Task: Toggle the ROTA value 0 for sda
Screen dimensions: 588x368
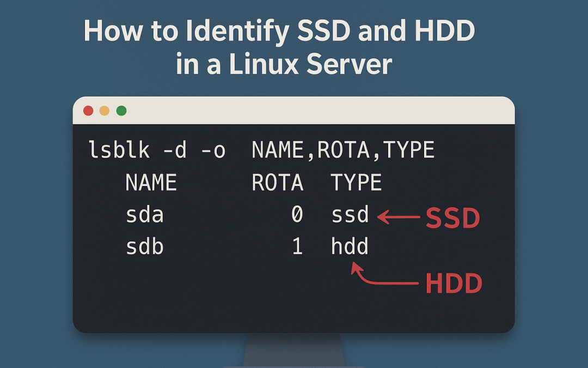Action: [x=297, y=214]
